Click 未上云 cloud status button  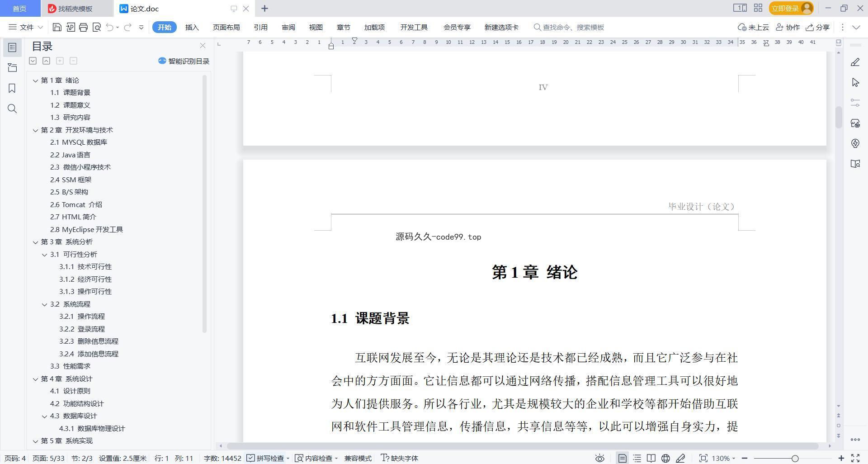753,27
